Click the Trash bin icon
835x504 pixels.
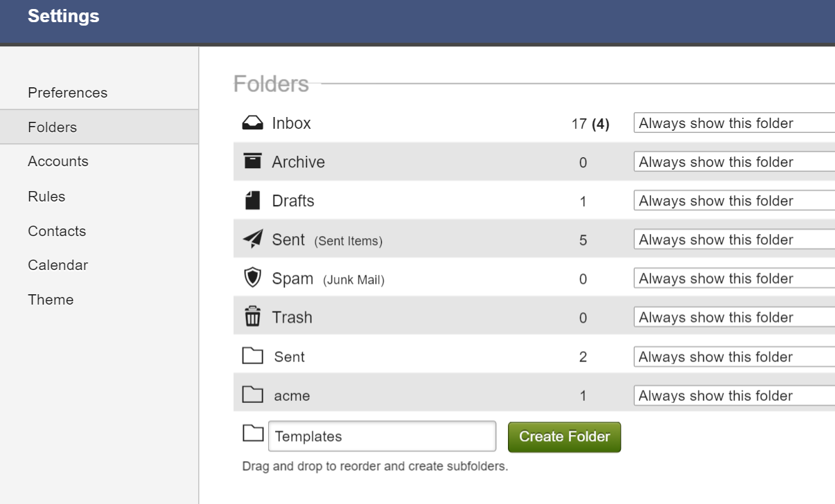(252, 317)
